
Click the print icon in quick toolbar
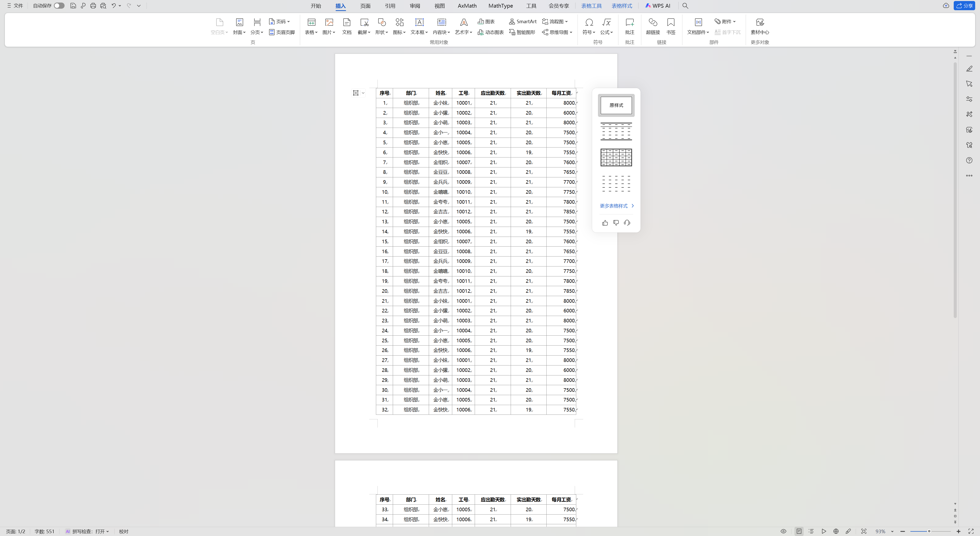[x=93, y=6]
